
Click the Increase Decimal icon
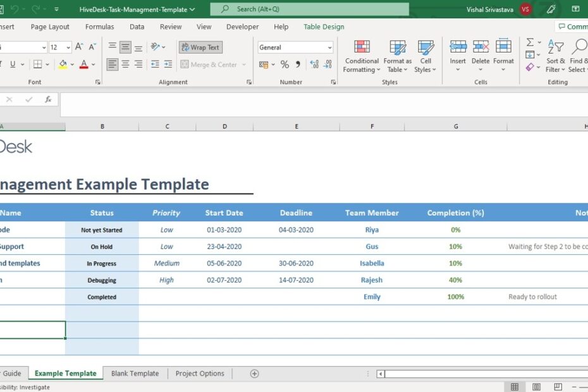coord(314,64)
